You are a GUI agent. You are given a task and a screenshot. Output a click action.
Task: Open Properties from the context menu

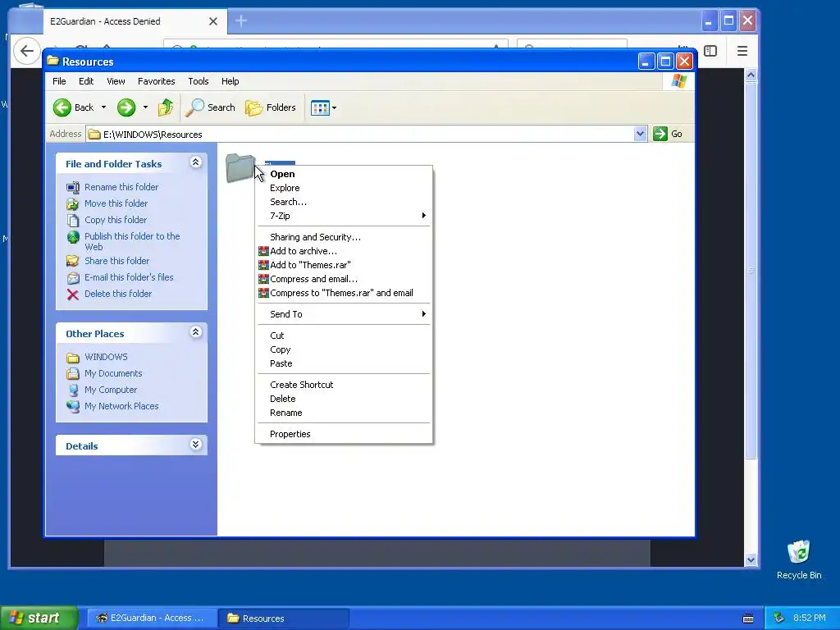[344, 435]
